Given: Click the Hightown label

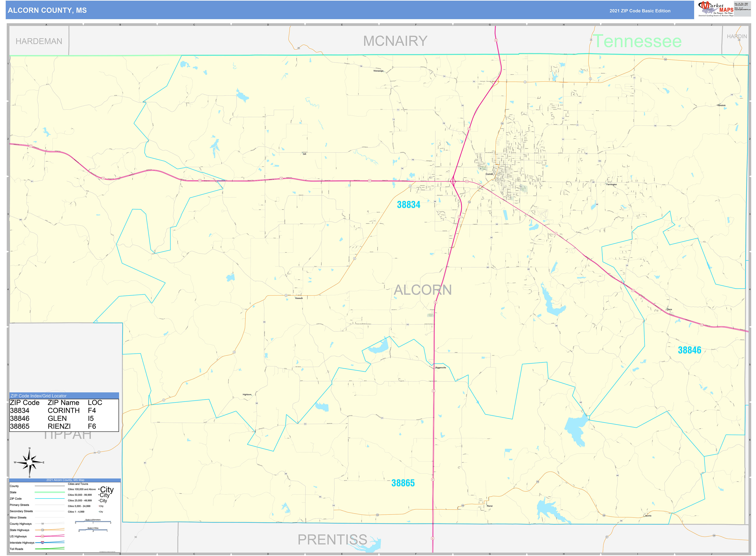Looking at the screenshot, I should [x=247, y=395].
